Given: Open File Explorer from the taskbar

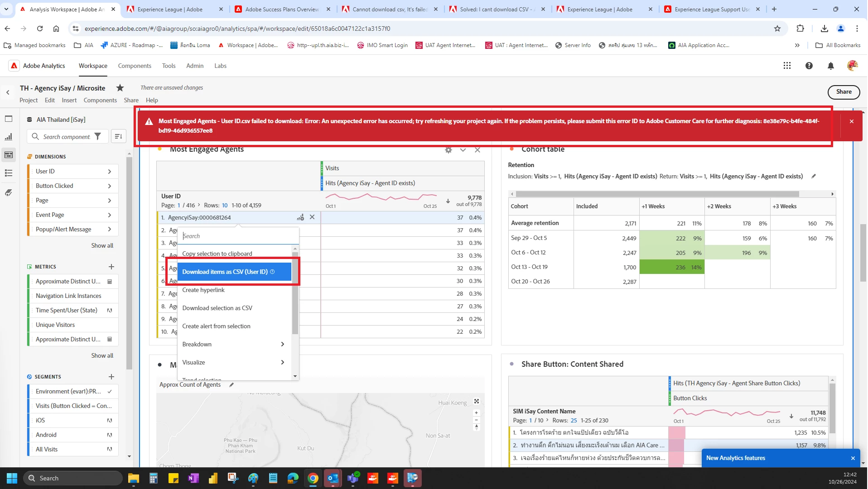Looking at the screenshot, I should click(133, 478).
